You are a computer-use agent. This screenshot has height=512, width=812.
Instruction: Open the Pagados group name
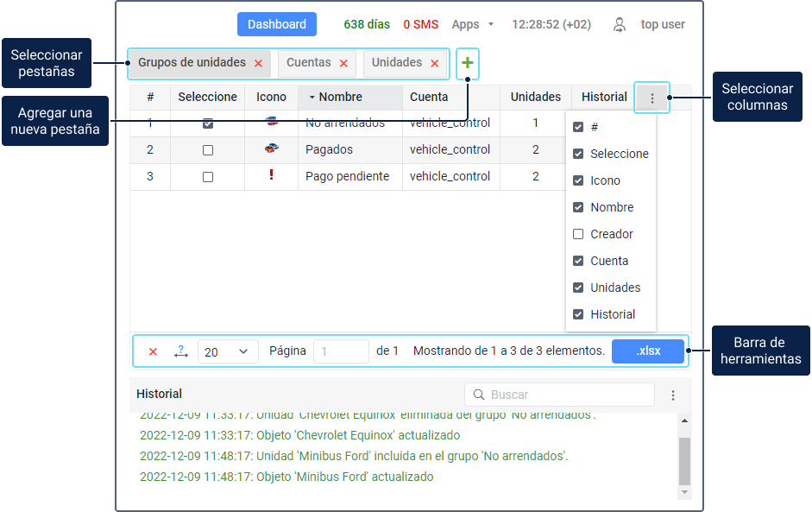(329, 149)
